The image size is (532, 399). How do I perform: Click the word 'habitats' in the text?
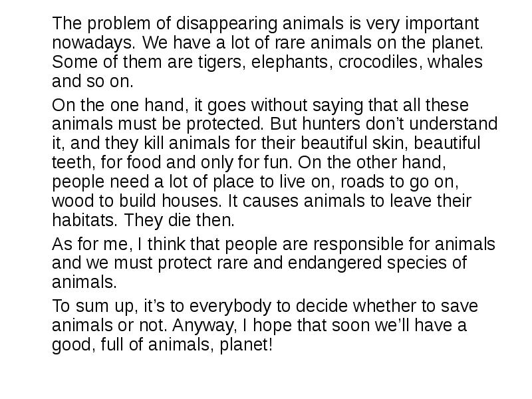(82, 220)
